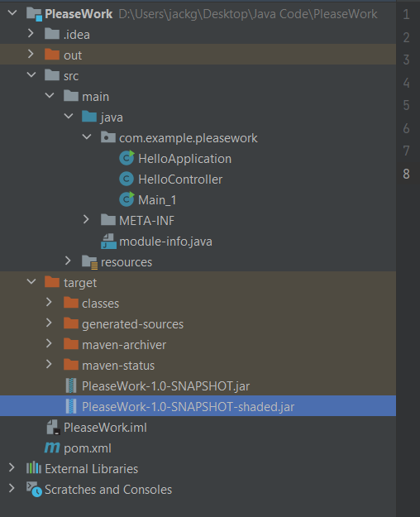
Task: Click the resources folder icon
Action: (x=89, y=261)
